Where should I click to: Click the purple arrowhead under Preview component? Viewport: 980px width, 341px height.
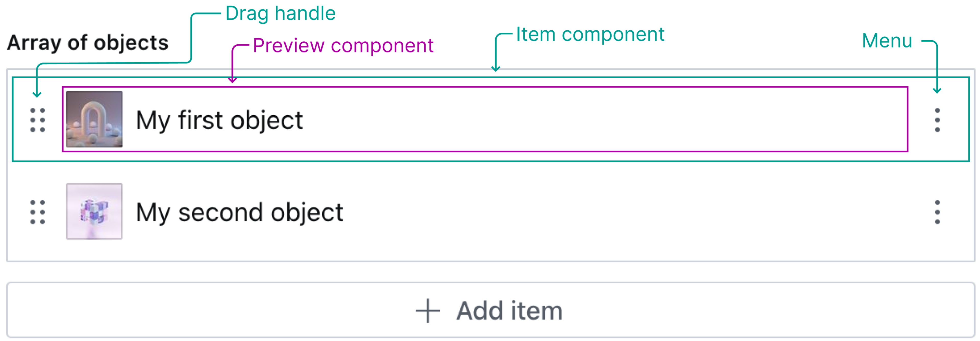232,80
